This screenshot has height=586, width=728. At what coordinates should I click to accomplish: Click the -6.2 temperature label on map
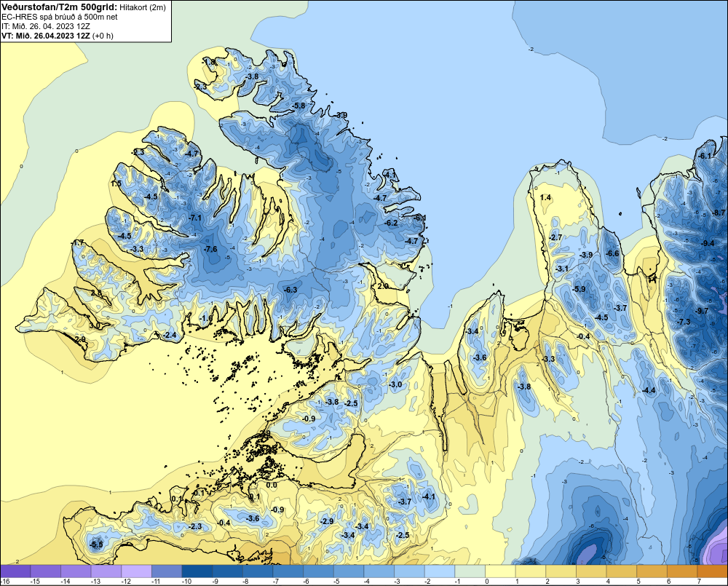click(x=392, y=223)
